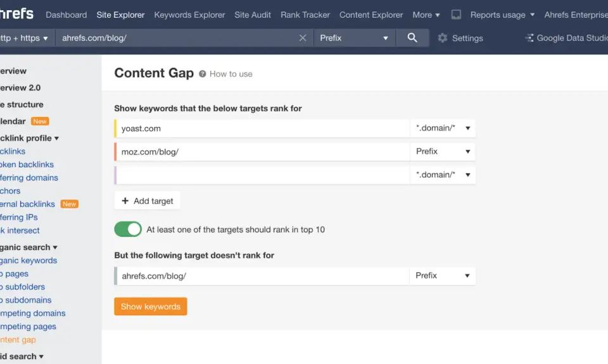This screenshot has height=364, width=608.
Task: Open Site structure in sidebar
Action: tap(22, 104)
